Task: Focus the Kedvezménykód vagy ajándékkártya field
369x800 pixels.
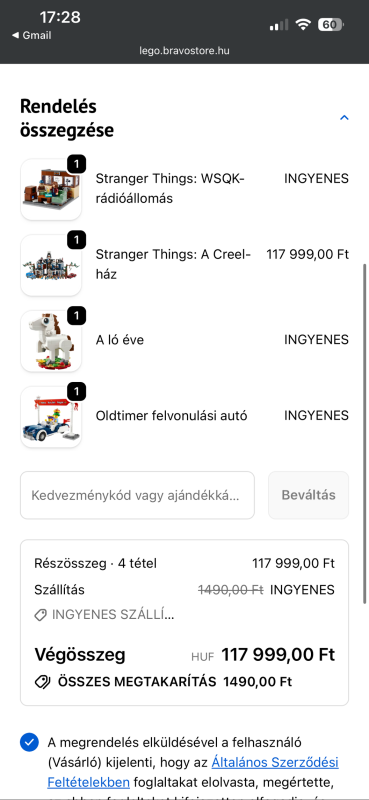Action: tap(137, 495)
